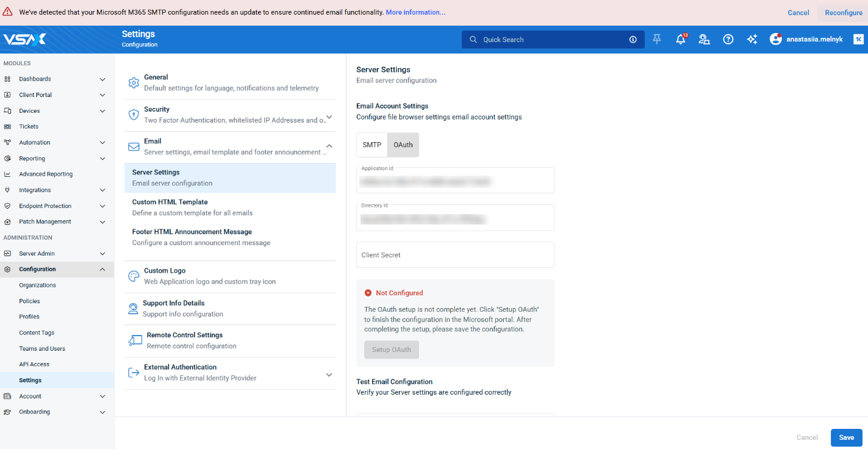
Task: Open the help question mark icon
Action: click(728, 40)
